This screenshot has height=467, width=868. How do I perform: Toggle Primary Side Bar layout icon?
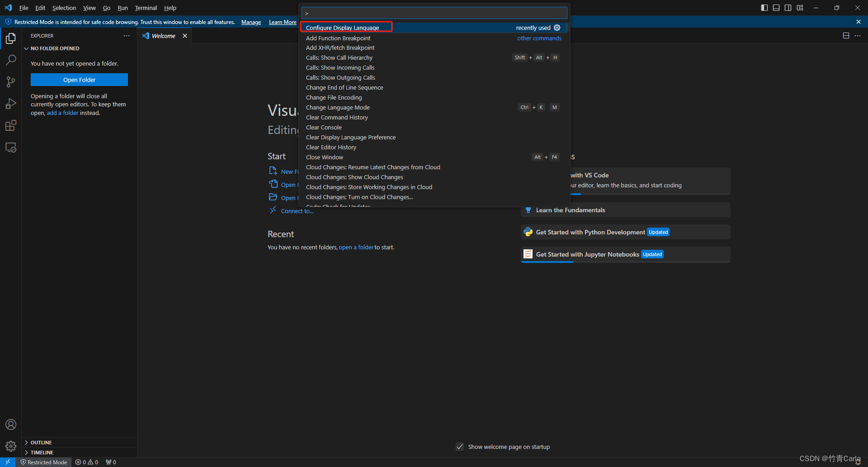764,8
